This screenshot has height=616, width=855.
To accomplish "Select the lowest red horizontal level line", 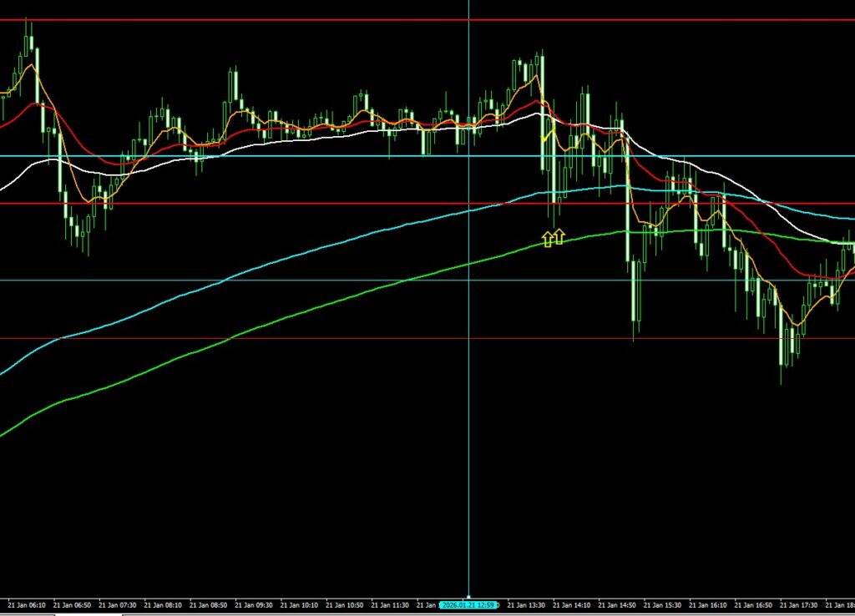I will (x=250, y=338).
